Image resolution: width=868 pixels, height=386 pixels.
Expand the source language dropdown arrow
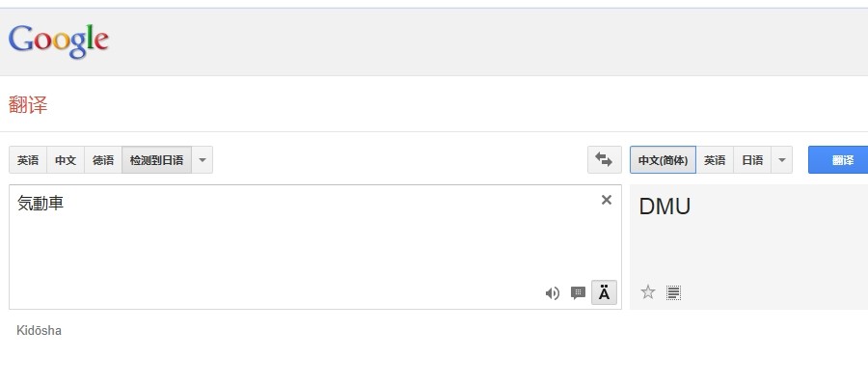coord(203,160)
